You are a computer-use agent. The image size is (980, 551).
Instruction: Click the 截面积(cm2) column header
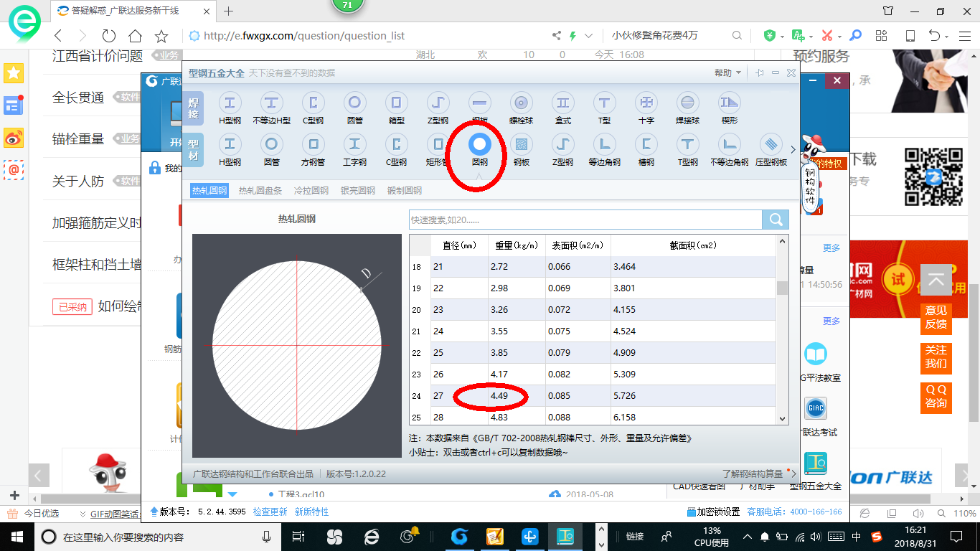[693, 245]
